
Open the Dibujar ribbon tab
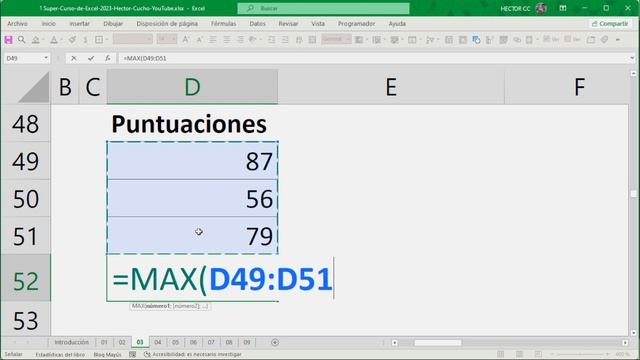tap(113, 24)
